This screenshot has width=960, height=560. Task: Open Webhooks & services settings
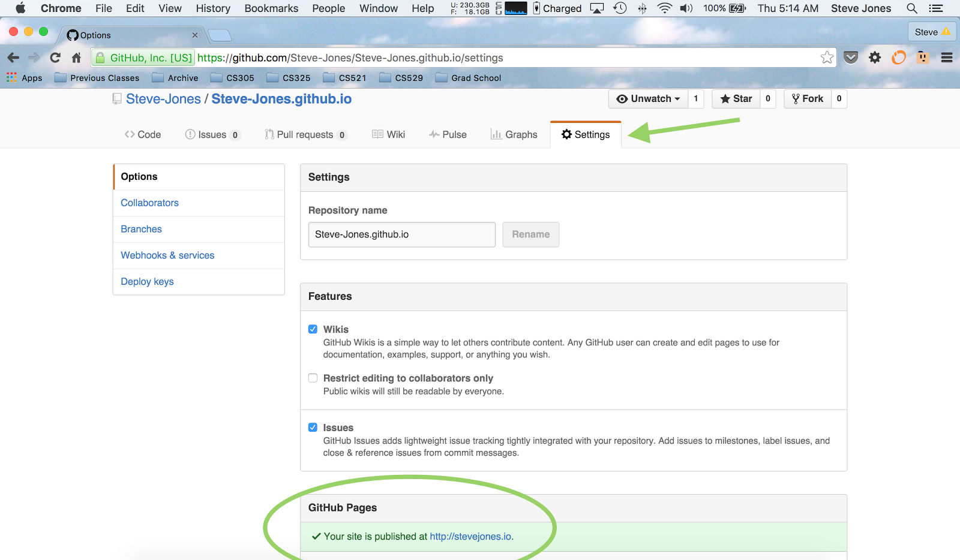tap(199, 255)
